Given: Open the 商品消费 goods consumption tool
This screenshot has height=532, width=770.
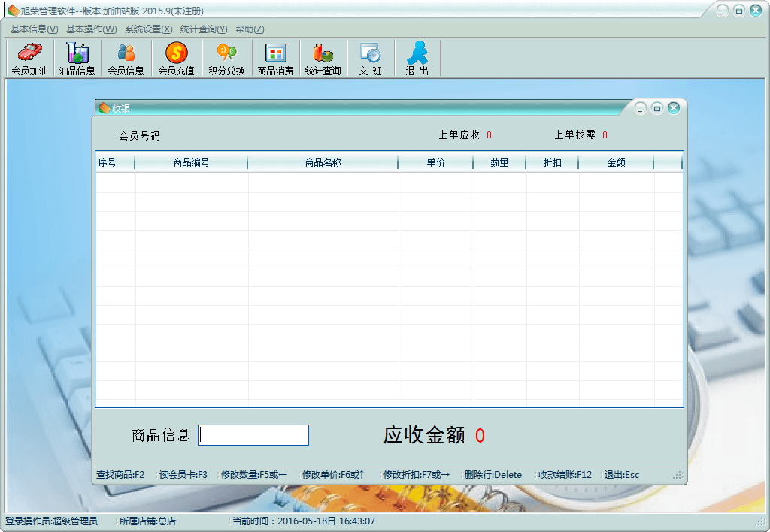Looking at the screenshot, I should coord(275,58).
